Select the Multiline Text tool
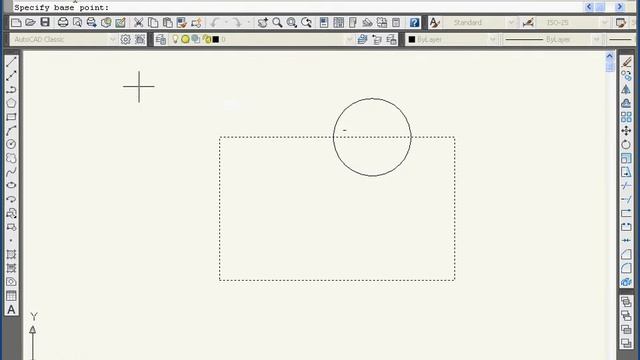640x360 pixels. pyautogui.click(x=11, y=309)
